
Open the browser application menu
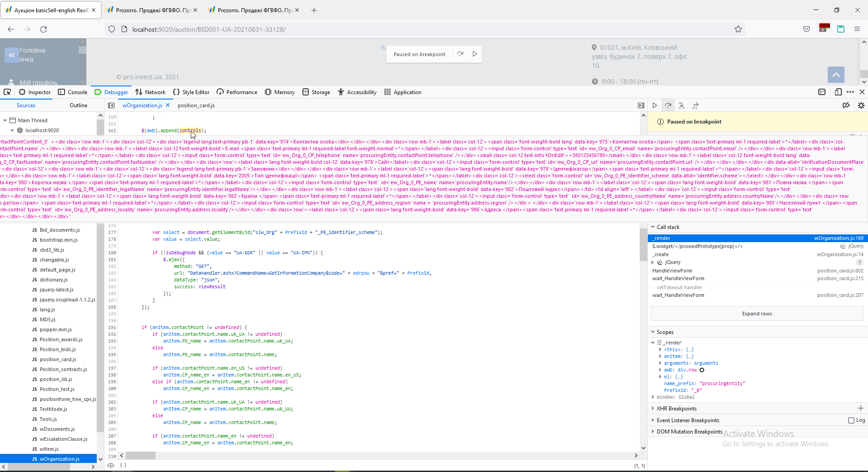[857, 29]
